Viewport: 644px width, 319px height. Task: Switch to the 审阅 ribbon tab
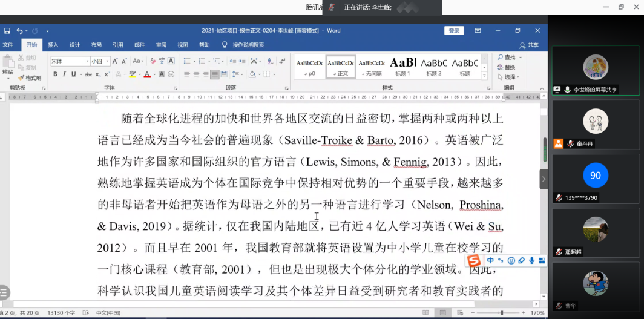pyautogui.click(x=161, y=45)
